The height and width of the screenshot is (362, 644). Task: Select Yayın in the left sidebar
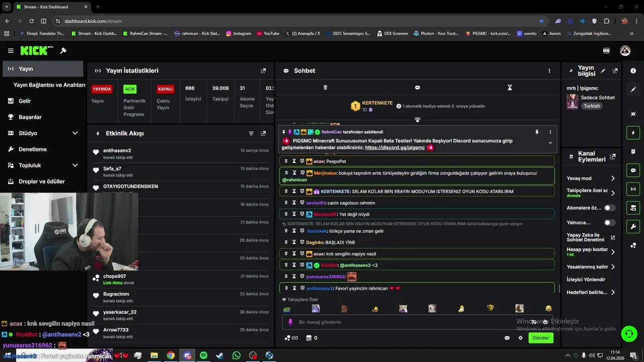pyautogui.click(x=43, y=69)
